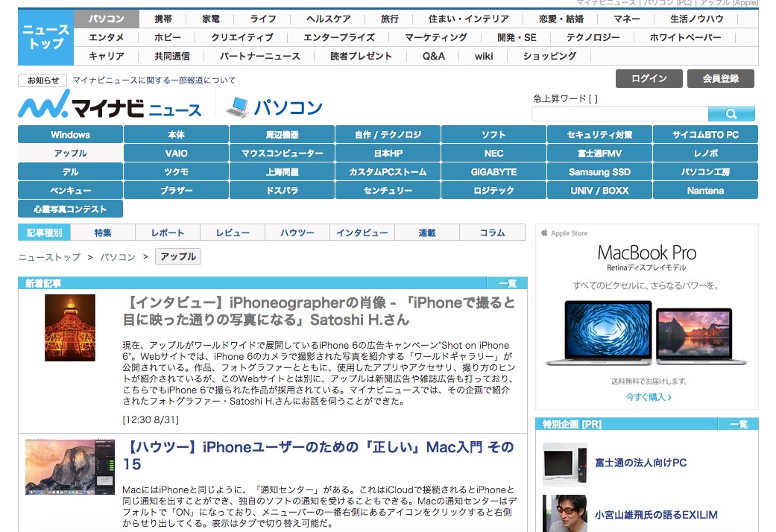Click the アップル breadcrumb button
Screen dimensions: 776x532
(178, 257)
